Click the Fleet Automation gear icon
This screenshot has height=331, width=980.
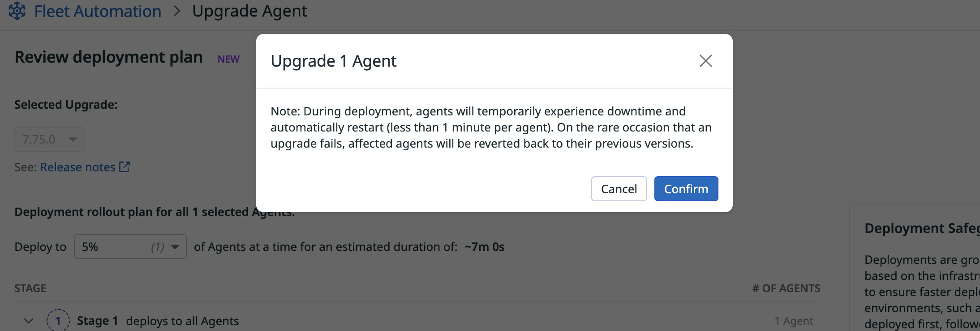pyautogui.click(x=18, y=11)
